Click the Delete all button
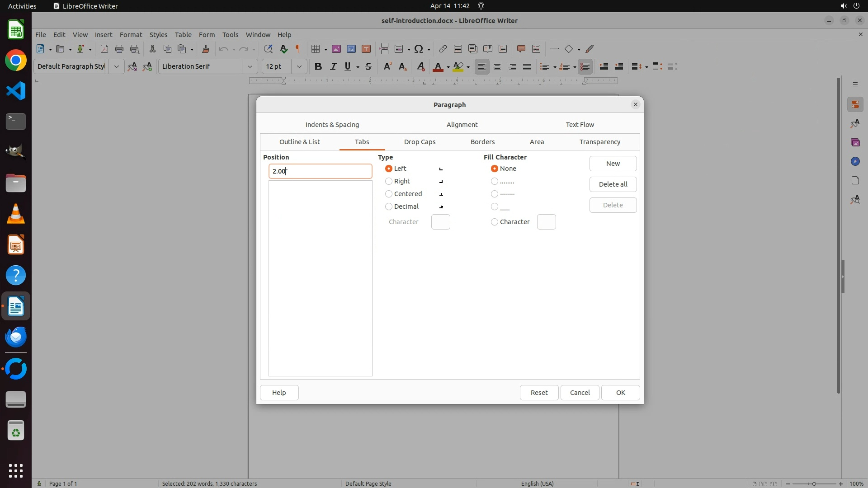Viewport: 868px width, 488px height. point(613,184)
